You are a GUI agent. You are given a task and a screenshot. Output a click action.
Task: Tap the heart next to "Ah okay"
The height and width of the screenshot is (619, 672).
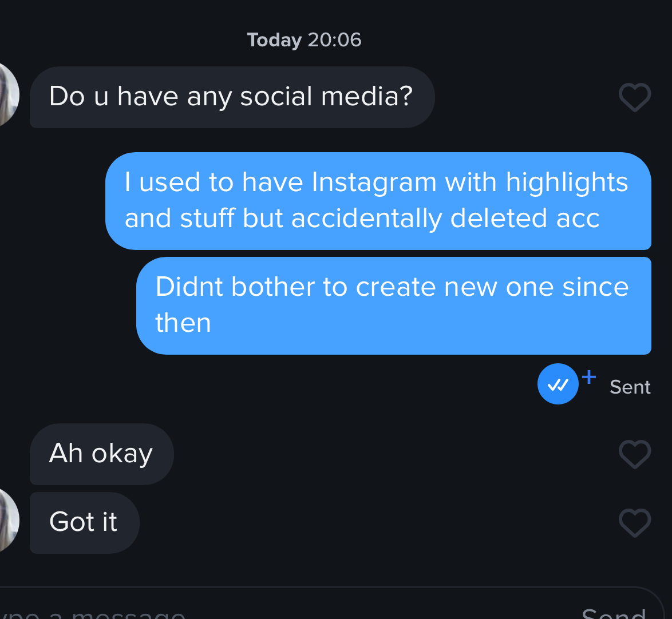[x=635, y=454]
